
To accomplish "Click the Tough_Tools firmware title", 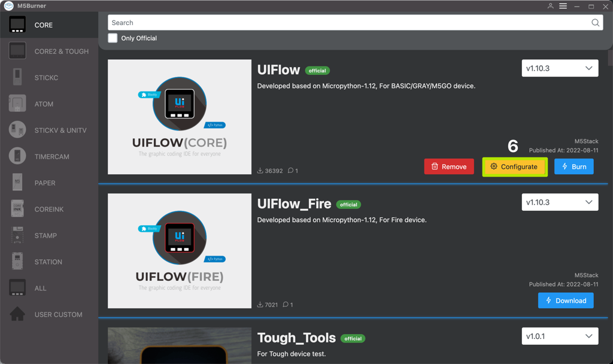I will (296, 338).
